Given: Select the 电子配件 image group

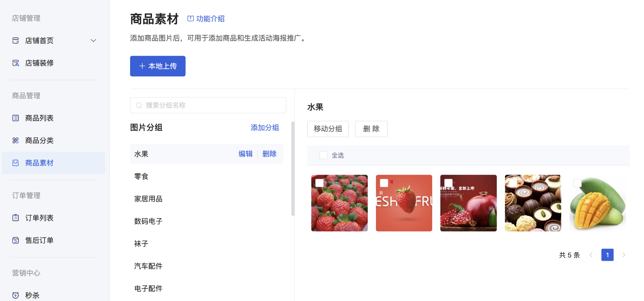Looking at the screenshot, I should (x=206, y=288).
